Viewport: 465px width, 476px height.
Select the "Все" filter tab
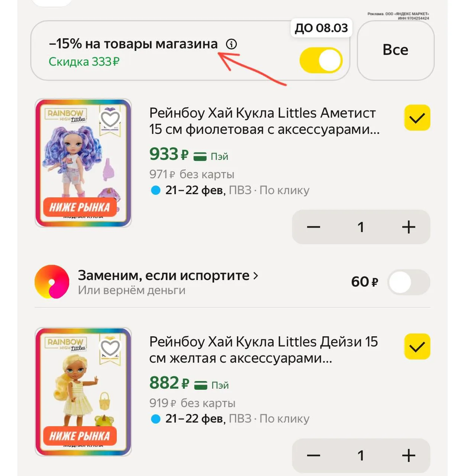pos(395,50)
